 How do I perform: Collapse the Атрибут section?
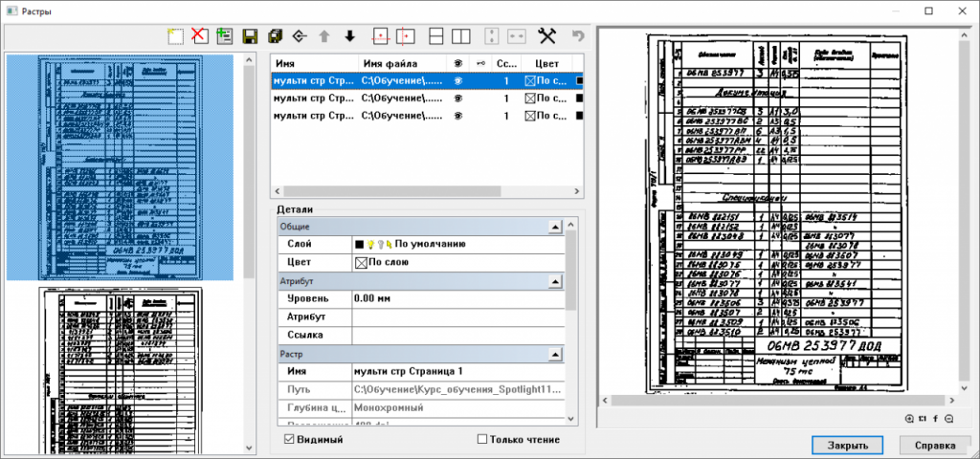tap(554, 282)
